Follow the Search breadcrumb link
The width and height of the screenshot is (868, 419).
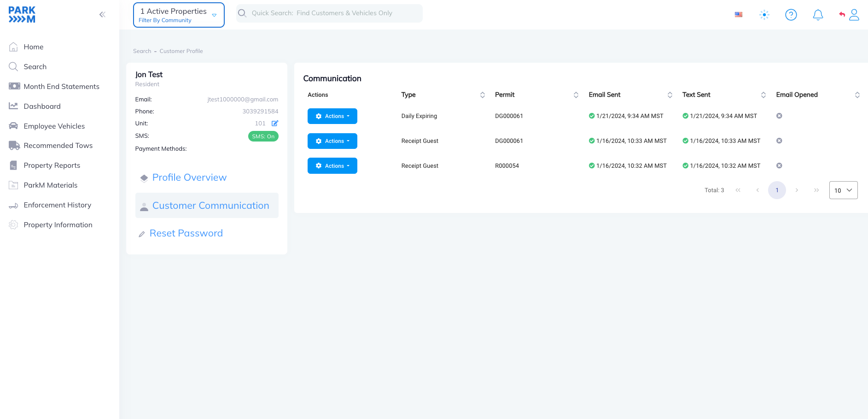coord(142,51)
